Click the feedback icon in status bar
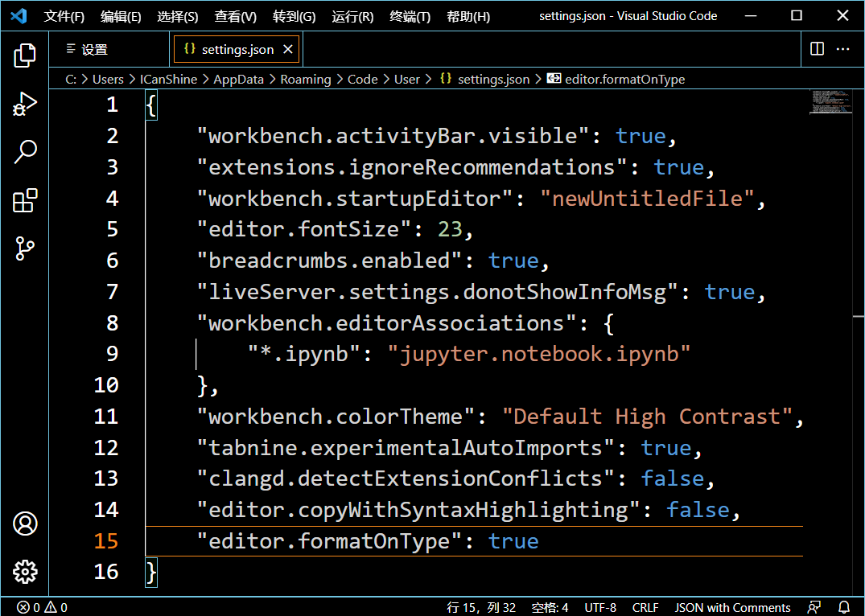This screenshot has width=865, height=616. (814, 607)
